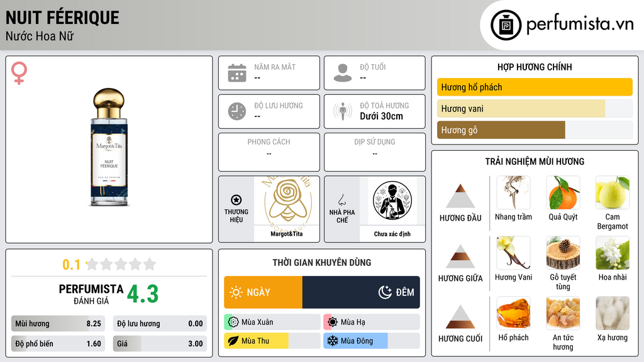Screen dimensions: 644x362
Task: Click the Xạ hương note image
Action: (613, 313)
